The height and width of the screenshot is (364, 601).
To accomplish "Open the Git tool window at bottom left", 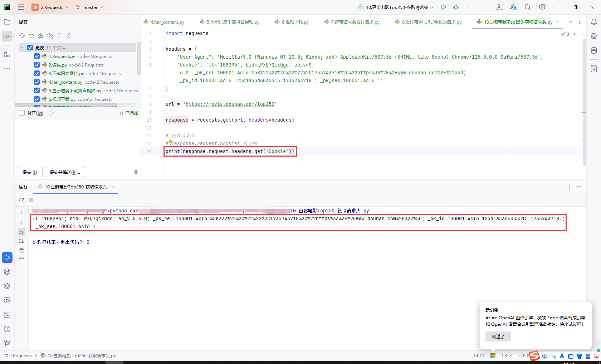I will pos(7,343).
